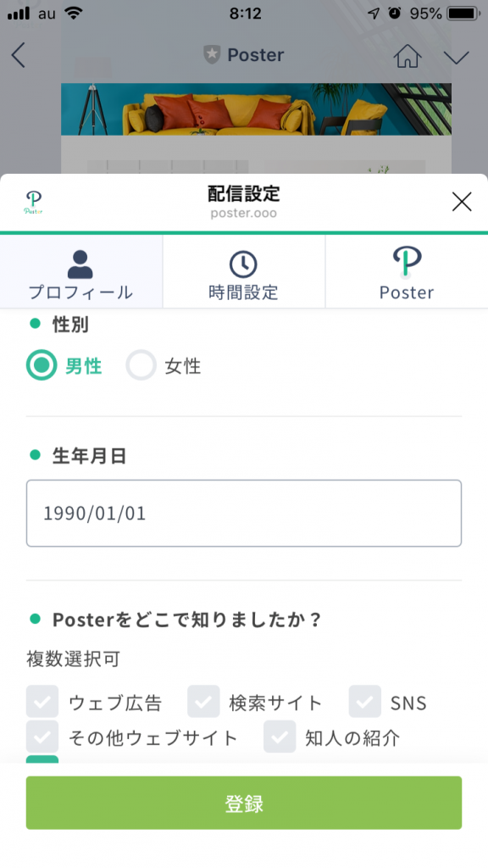
Task: Expand the downward chevron menu in header
Action: coord(456,57)
